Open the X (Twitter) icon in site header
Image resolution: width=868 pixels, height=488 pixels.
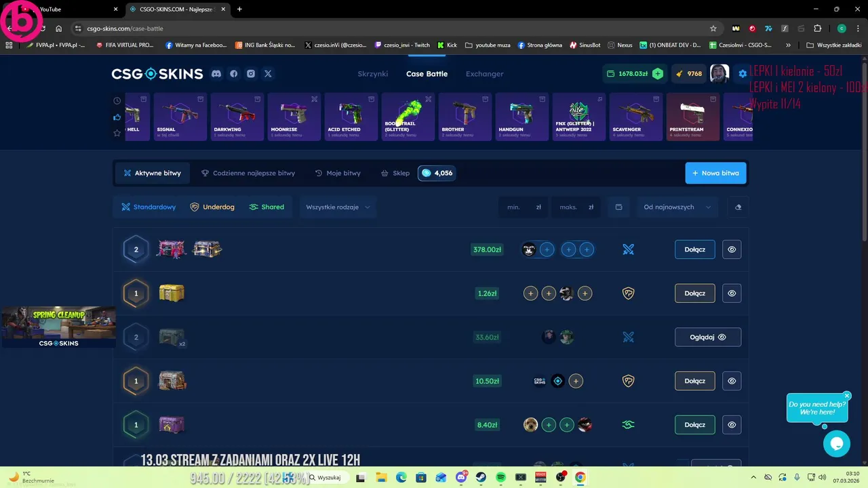pos(268,74)
